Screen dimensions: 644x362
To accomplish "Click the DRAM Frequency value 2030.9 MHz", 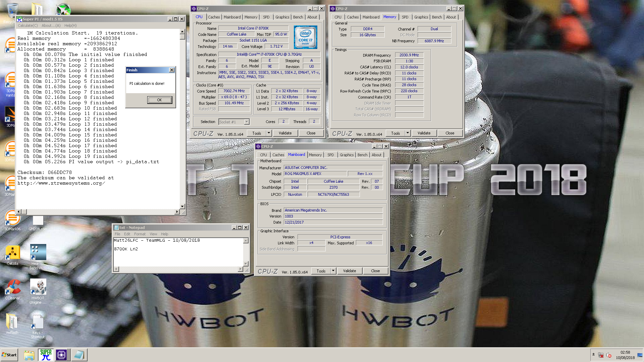I will [x=409, y=55].
